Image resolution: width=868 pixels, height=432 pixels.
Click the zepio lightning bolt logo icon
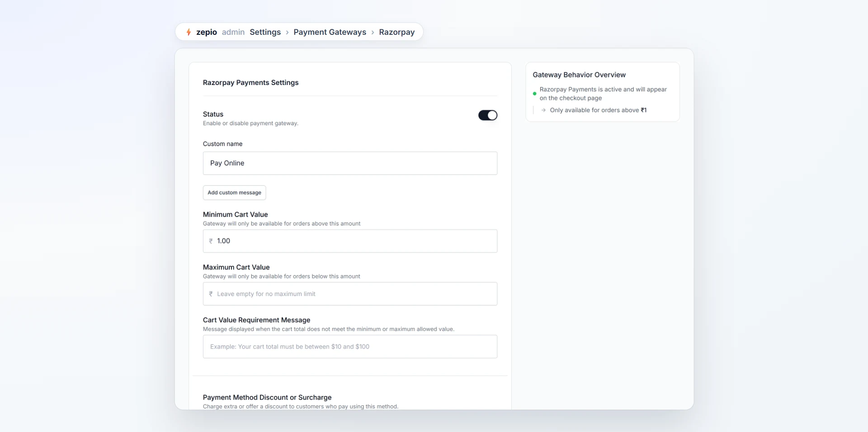click(x=189, y=32)
